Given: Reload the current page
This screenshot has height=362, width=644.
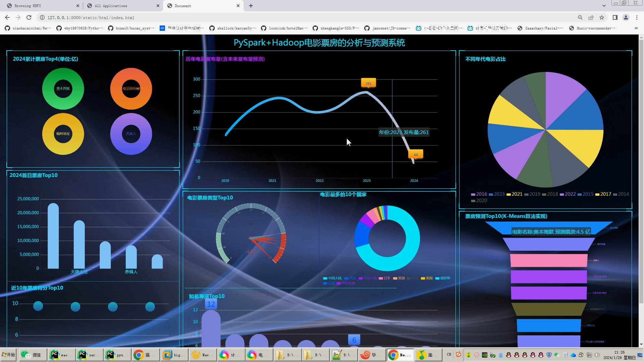Looking at the screenshot, I should tap(29, 17).
